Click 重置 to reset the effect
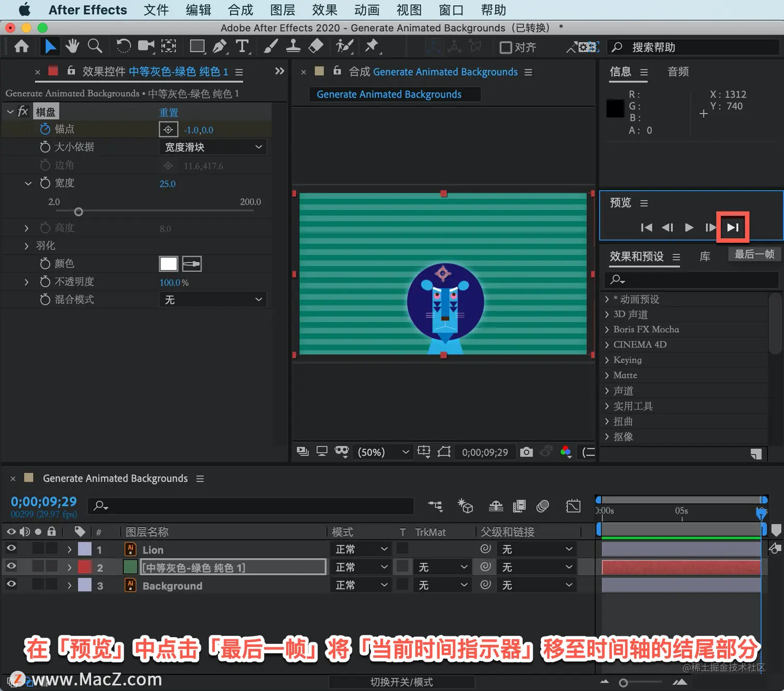Screen dimensions: 784x691 (169, 113)
